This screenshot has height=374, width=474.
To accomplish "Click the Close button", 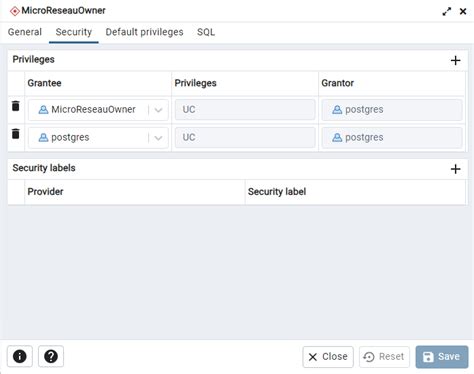I will [x=328, y=357].
